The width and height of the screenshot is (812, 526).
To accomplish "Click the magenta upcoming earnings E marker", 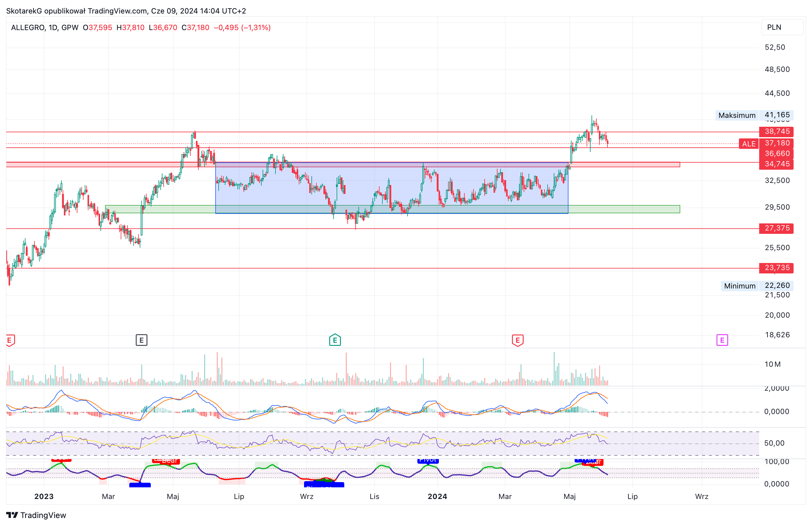I will [722, 340].
